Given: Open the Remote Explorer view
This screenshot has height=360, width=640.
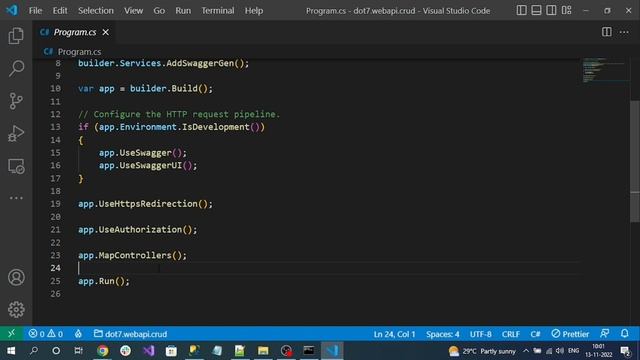Looking at the screenshot, I should pyautogui.click(x=16, y=166).
